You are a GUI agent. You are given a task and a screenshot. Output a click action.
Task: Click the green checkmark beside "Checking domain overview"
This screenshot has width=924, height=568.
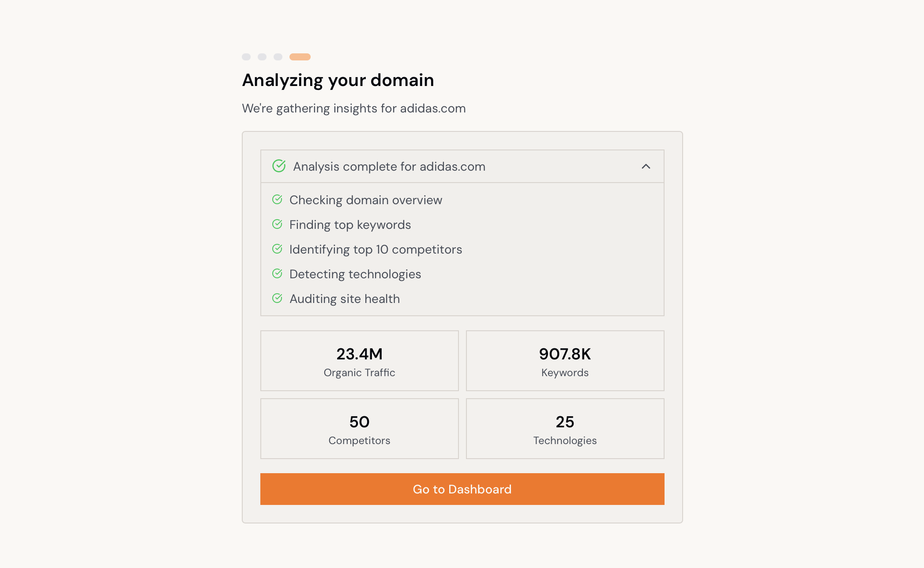point(278,200)
